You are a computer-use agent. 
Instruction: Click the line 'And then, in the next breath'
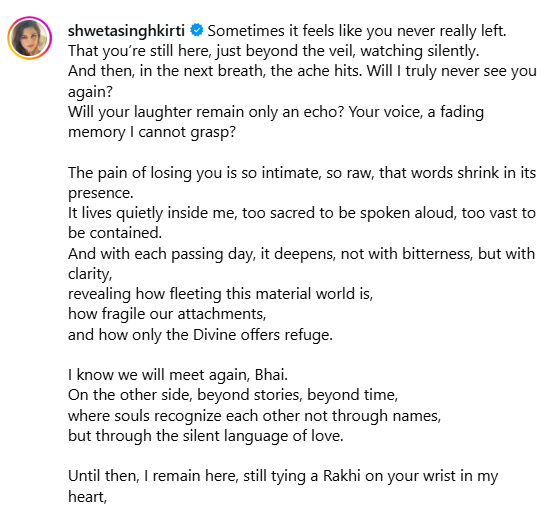(302, 71)
